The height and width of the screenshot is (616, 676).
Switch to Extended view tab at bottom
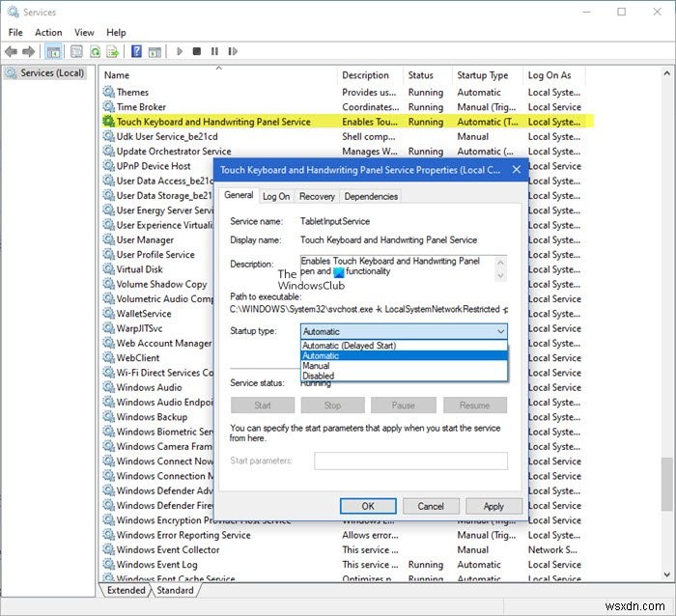coord(126,590)
